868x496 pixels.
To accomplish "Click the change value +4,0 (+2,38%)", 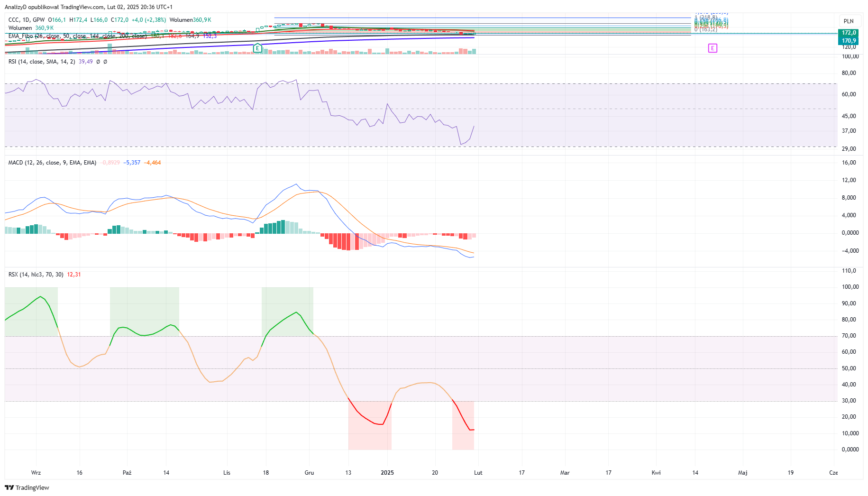I will coord(149,20).
